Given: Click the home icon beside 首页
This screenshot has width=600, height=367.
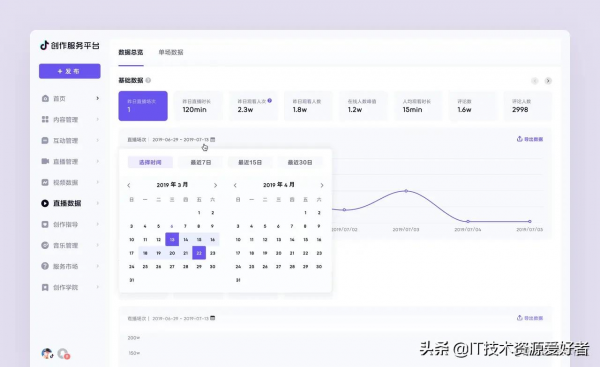Looking at the screenshot, I should 45,99.
